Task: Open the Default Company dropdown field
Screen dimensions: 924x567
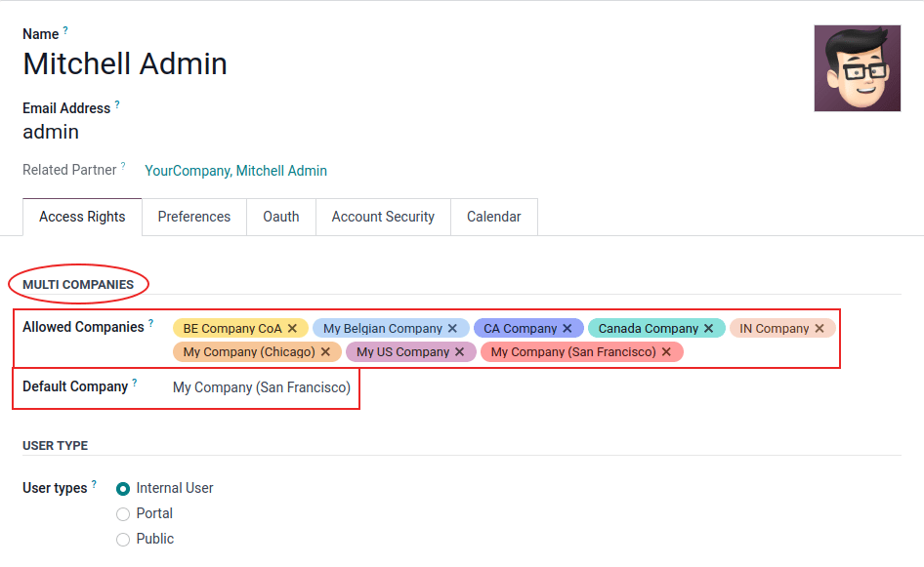Action: tap(261, 387)
